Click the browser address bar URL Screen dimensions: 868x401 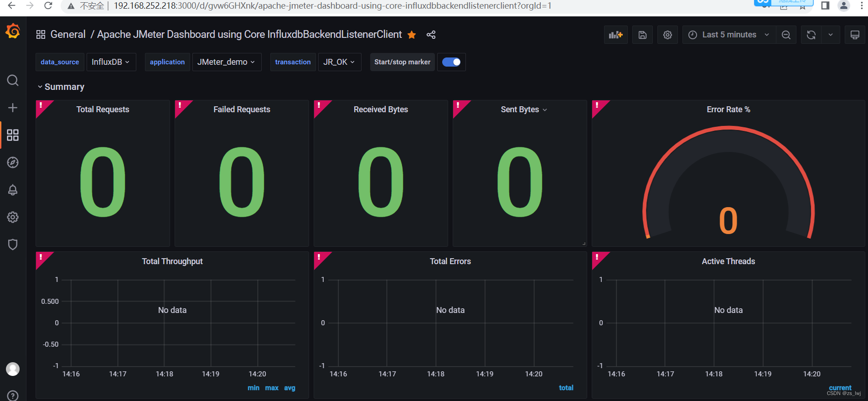point(332,6)
